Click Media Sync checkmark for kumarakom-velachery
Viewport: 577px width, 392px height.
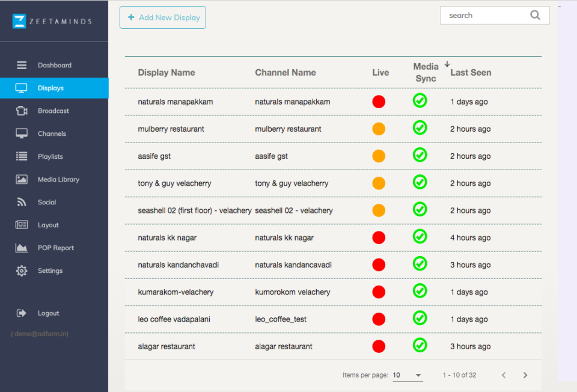(x=420, y=291)
